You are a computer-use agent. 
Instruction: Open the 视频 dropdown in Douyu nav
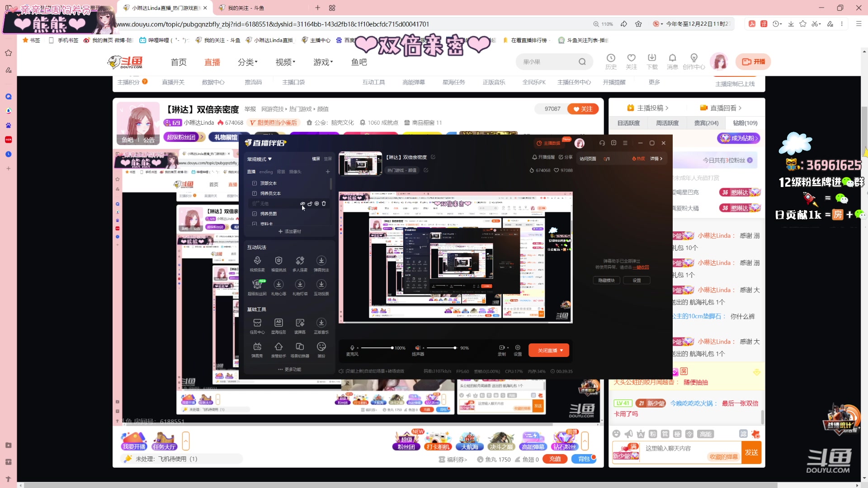pos(285,62)
